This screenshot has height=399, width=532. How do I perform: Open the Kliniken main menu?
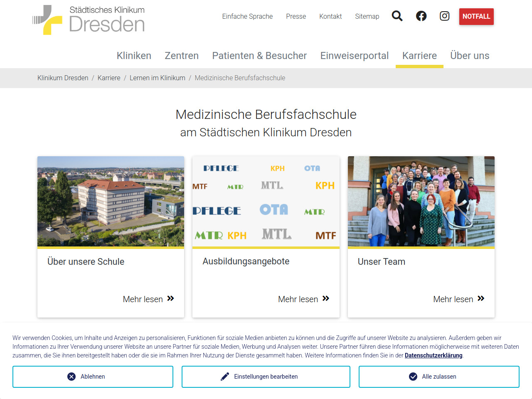coord(134,56)
